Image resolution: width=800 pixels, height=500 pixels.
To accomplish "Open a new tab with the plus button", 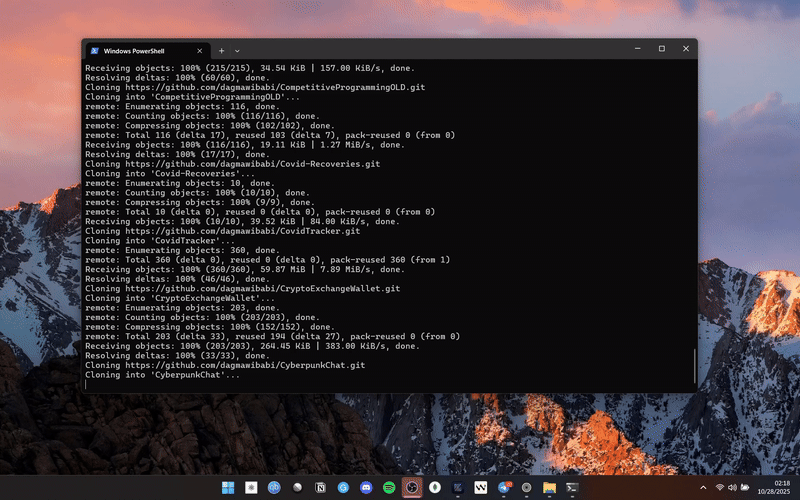I will click(x=221, y=50).
